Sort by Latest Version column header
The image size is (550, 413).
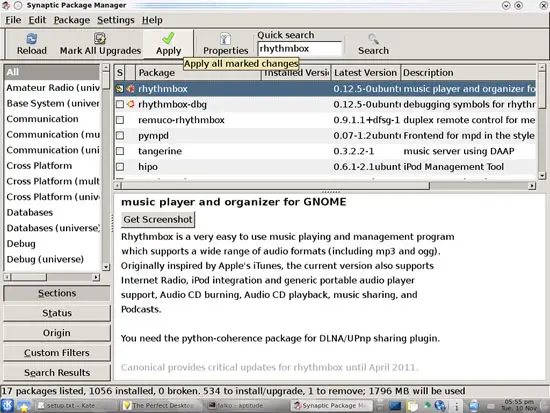(x=365, y=73)
